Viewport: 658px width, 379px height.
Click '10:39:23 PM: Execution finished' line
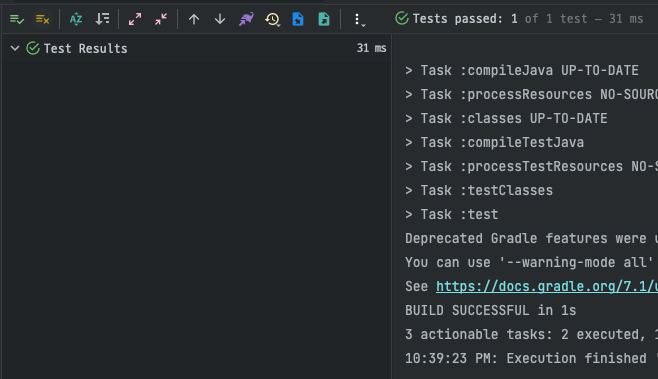click(x=531, y=358)
